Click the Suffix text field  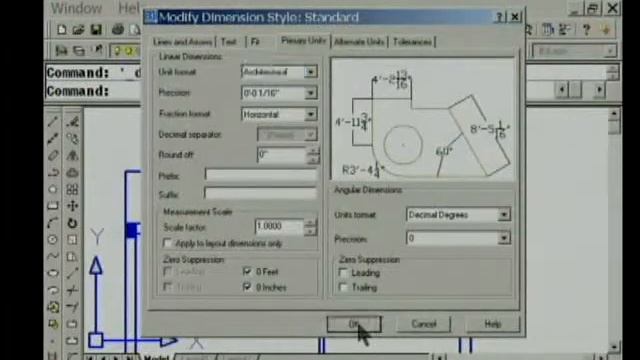261,193
